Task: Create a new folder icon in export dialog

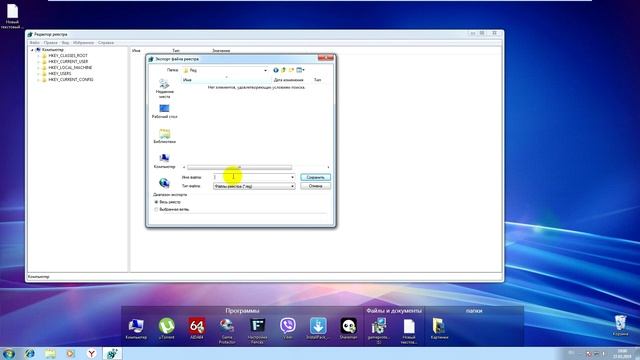Action: click(291, 70)
